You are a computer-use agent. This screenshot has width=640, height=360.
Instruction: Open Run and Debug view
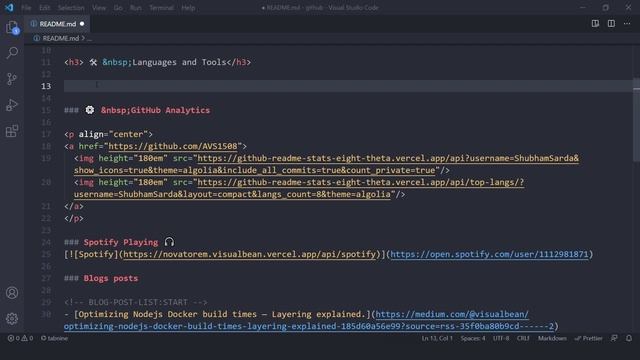12,105
